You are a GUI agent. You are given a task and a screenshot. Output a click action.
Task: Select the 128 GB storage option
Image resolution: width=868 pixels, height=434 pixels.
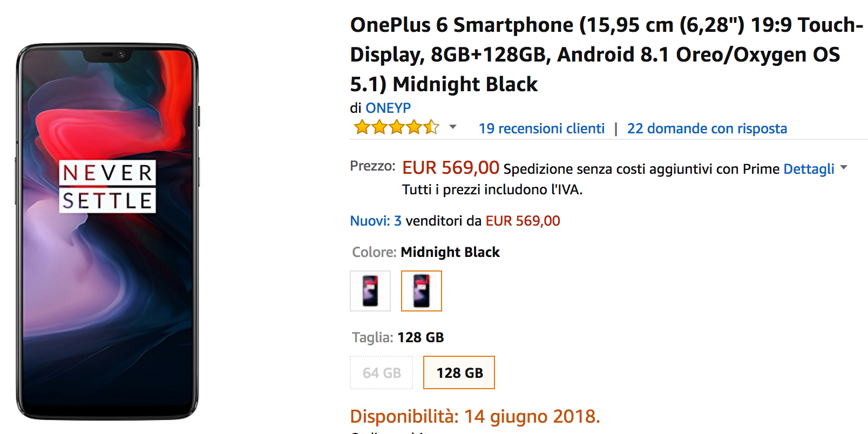coord(458,372)
